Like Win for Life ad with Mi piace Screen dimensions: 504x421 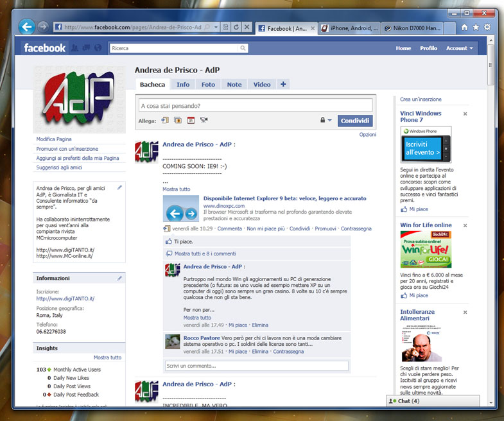click(418, 296)
